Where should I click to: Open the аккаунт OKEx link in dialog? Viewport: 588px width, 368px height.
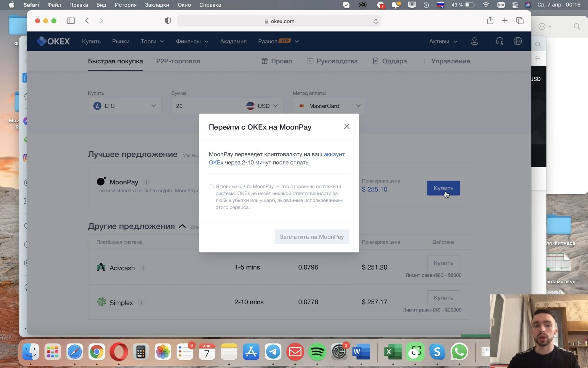tap(334, 154)
